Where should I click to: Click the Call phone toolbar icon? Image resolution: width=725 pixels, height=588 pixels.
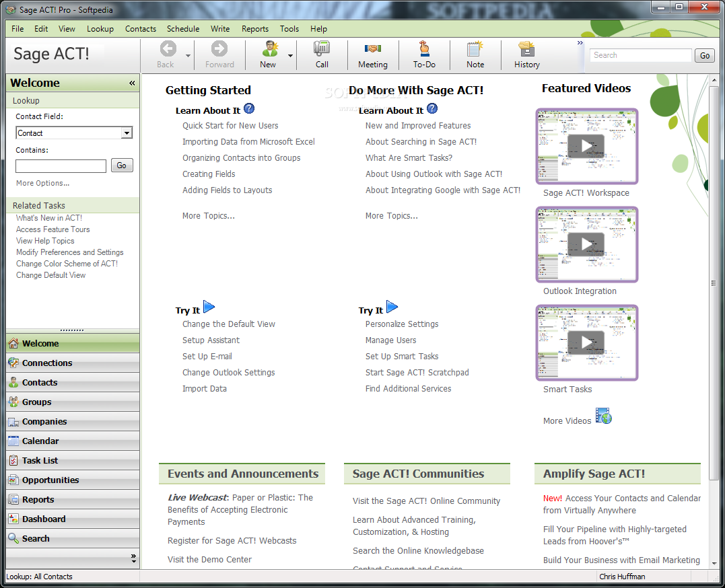(322, 48)
